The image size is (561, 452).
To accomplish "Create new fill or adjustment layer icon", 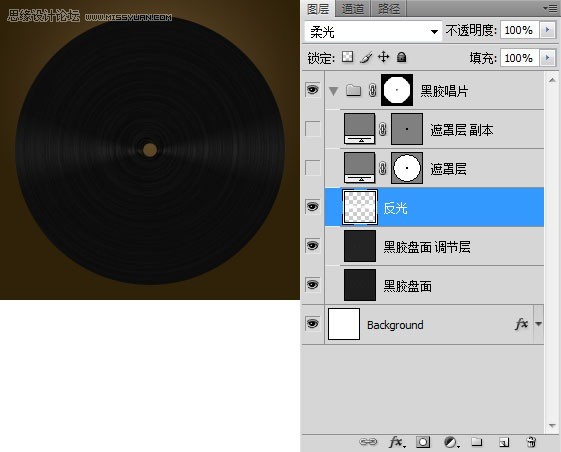I will [451, 442].
